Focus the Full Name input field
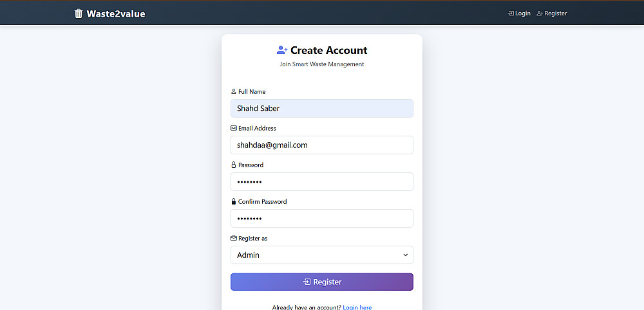 [321, 109]
